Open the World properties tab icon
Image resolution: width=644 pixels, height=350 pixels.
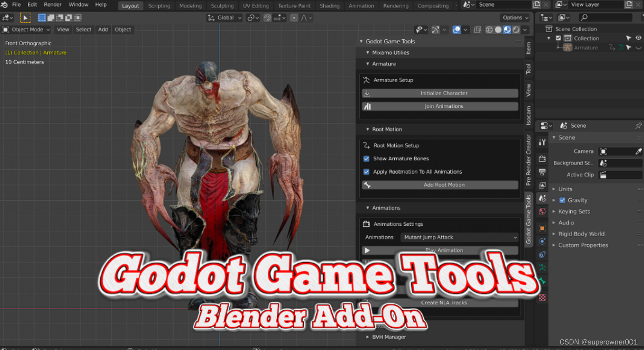[x=542, y=212]
